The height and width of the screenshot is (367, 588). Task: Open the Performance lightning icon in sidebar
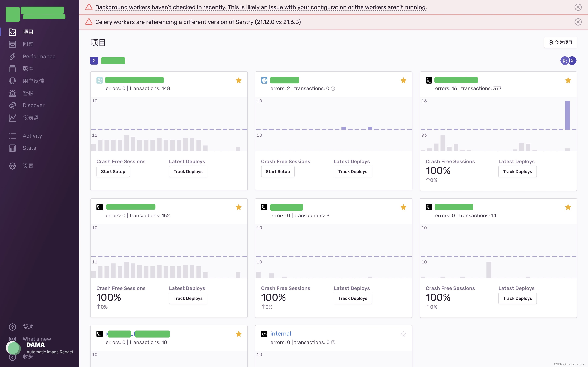[x=12, y=57]
